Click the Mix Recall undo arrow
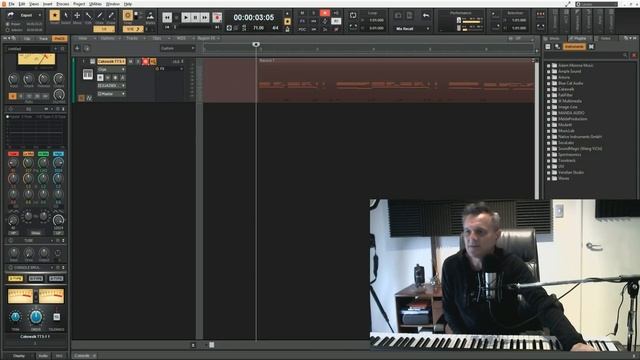The width and height of the screenshot is (640, 360). 426,16
